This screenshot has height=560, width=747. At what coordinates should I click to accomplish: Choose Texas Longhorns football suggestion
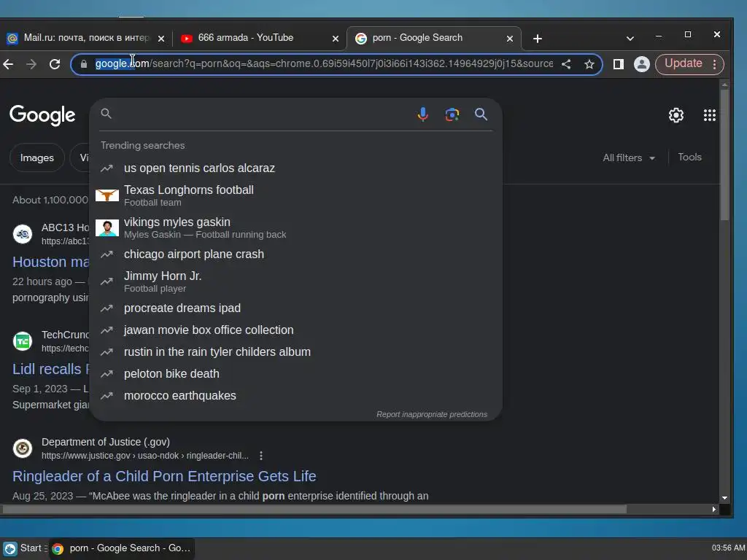coord(295,195)
